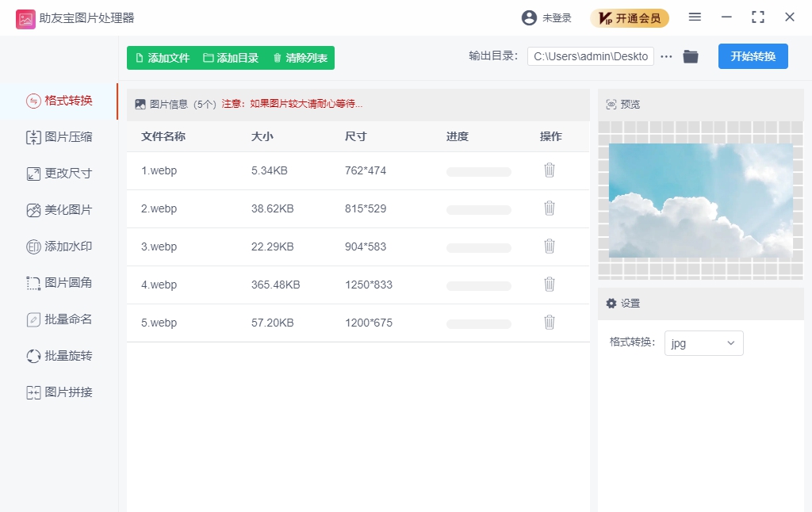Image resolution: width=812 pixels, height=512 pixels.
Task: Click the user account avatar icon
Action: [x=529, y=17]
